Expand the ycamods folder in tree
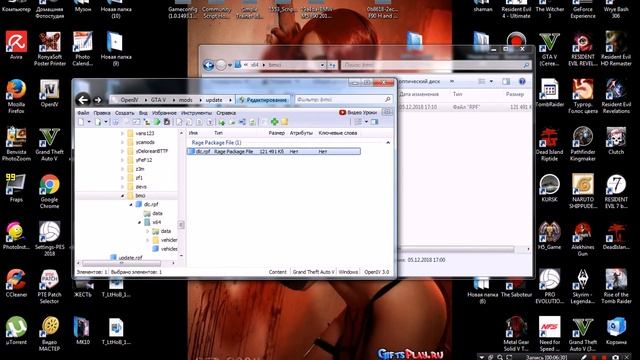 tap(122, 142)
